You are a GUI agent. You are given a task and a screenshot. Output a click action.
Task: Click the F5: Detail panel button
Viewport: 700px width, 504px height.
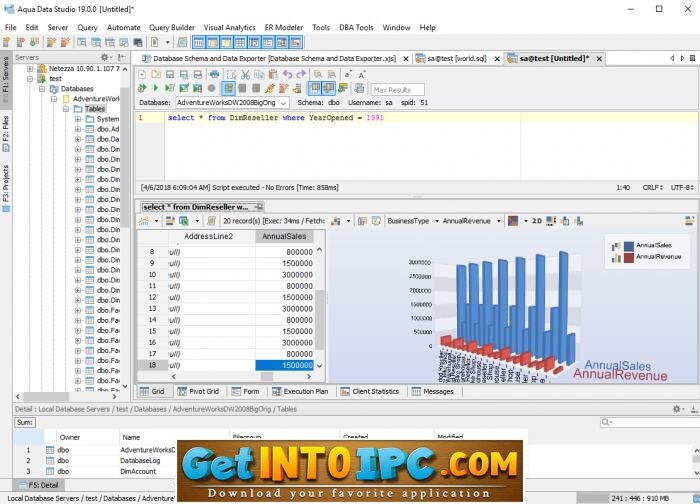click(38, 485)
